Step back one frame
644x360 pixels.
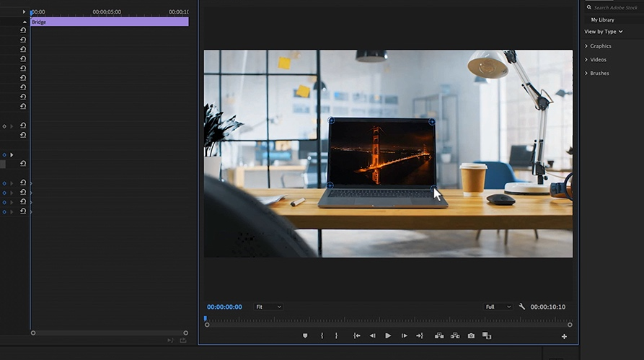click(x=372, y=335)
